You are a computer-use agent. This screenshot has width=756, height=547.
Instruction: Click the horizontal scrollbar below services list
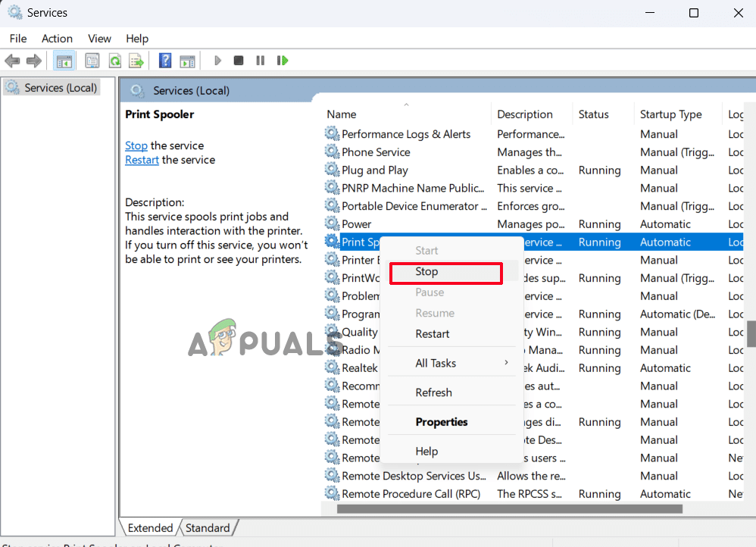click(530, 509)
